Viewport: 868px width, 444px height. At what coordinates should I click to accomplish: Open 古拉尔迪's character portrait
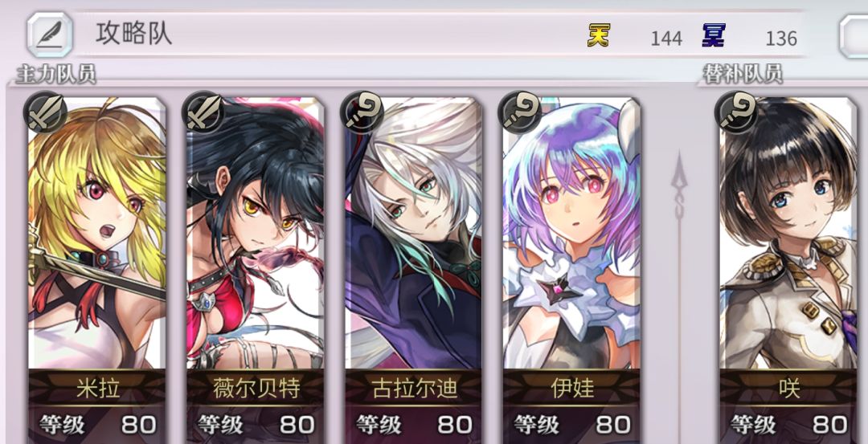click(414, 234)
